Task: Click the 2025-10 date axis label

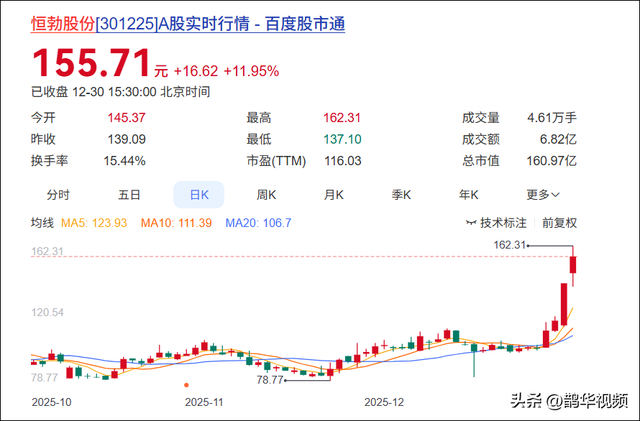Action: coord(51,402)
